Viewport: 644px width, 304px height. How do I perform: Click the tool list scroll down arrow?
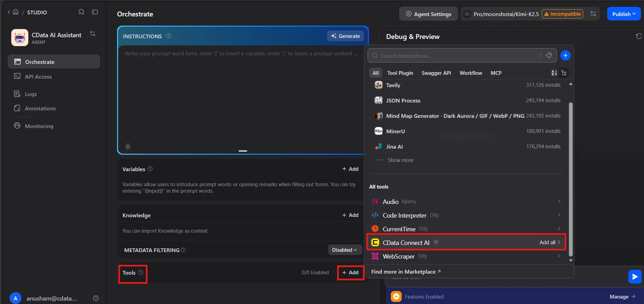pos(571,260)
